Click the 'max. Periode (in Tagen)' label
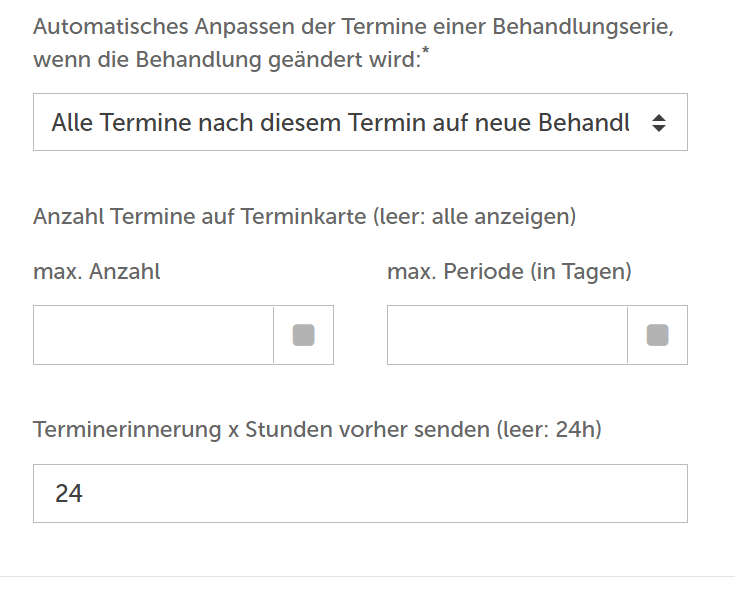 [509, 271]
